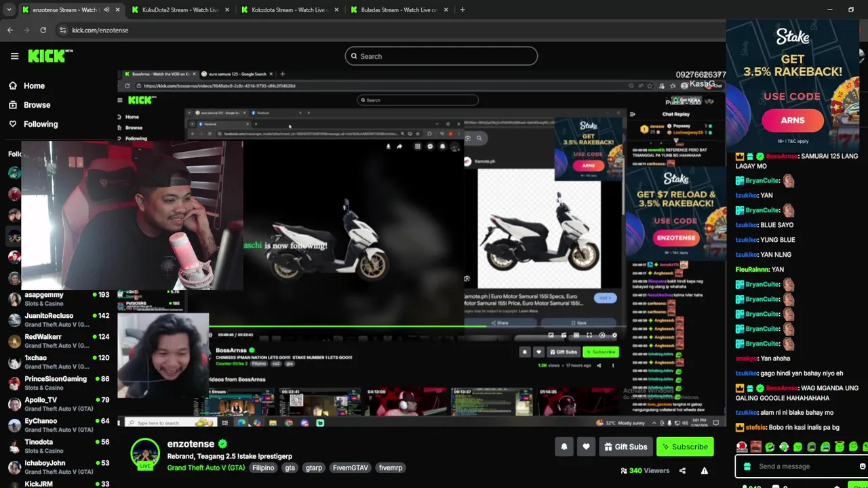This screenshot has width=868, height=488.
Task: Click the Gift Subs button
Action: [626, 447]
